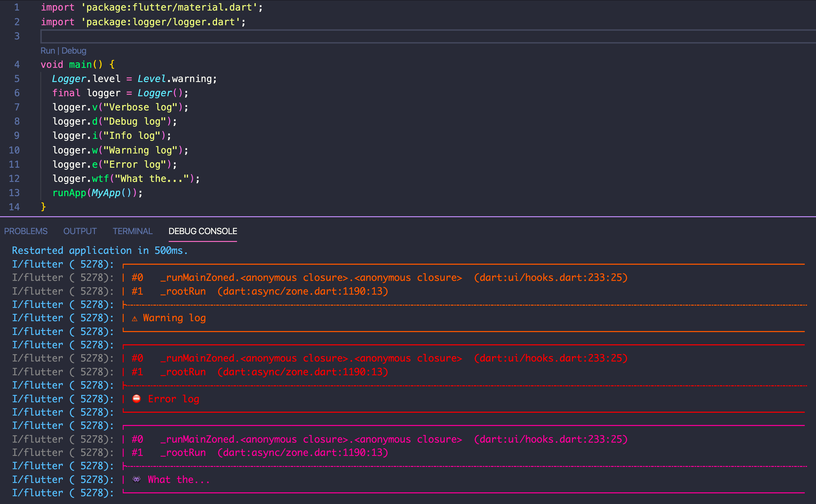Click the purple alien monster icon
Screen dimensions: 816x504
(136, 480)
